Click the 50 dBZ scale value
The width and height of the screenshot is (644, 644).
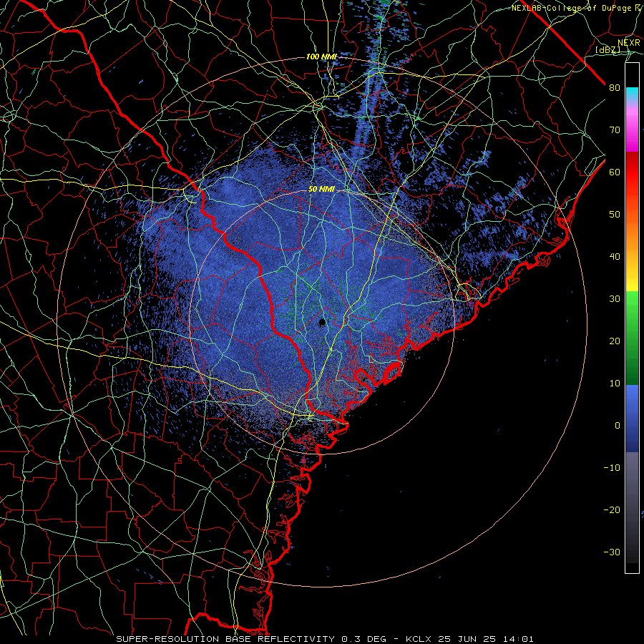coord(615,215)
